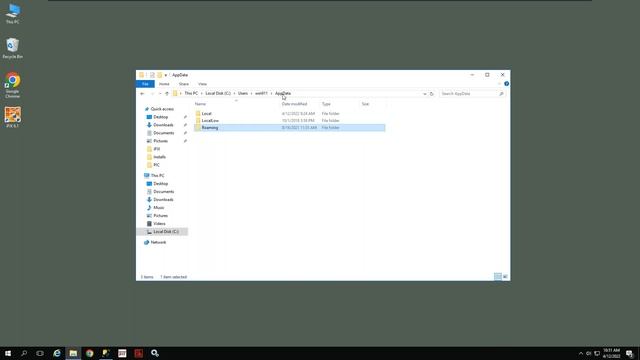Select the Roaming folder
Viewport: 640px width, 360px height.
point(289,128)
